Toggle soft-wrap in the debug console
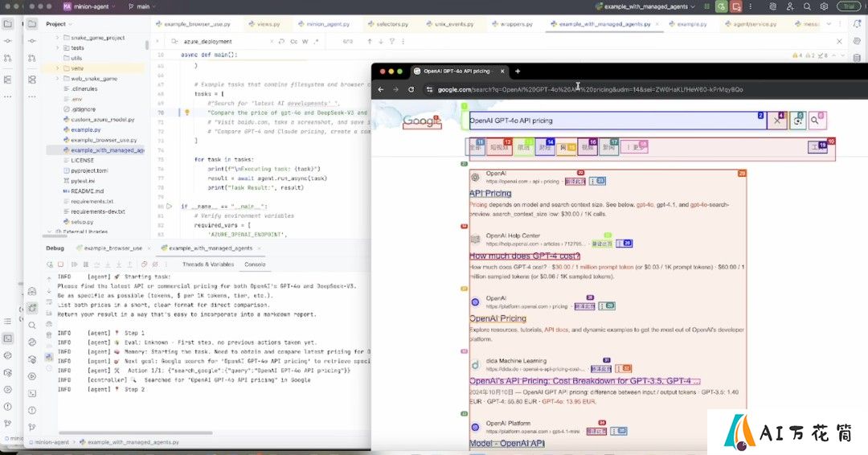The image size is (868, 455). pyautogui.click(x=49, y=301)
